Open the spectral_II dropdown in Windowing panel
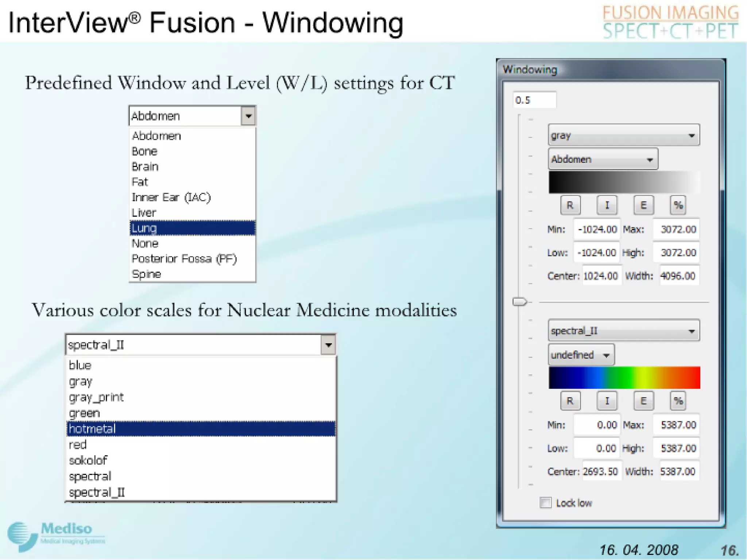 (624, 331)
